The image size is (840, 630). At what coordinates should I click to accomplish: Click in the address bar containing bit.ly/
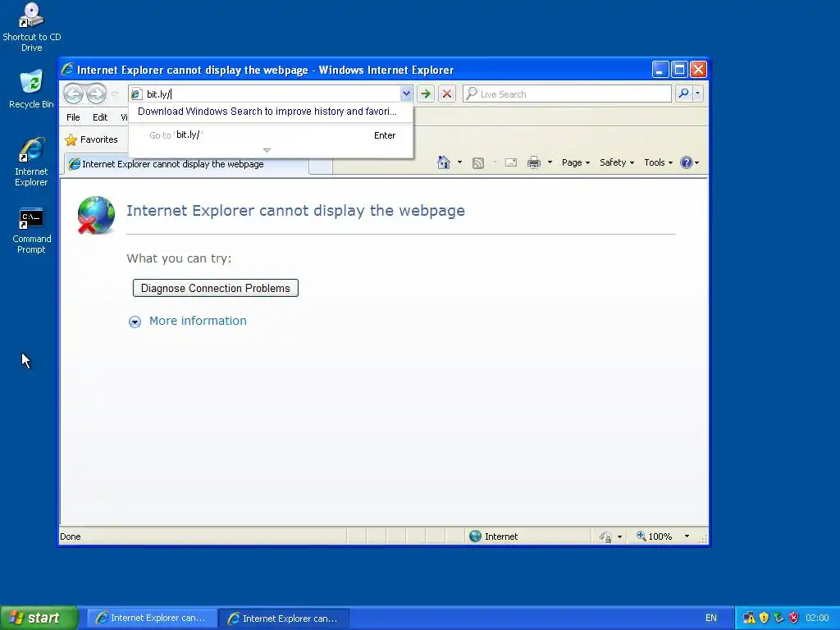(x=271, y=94)
